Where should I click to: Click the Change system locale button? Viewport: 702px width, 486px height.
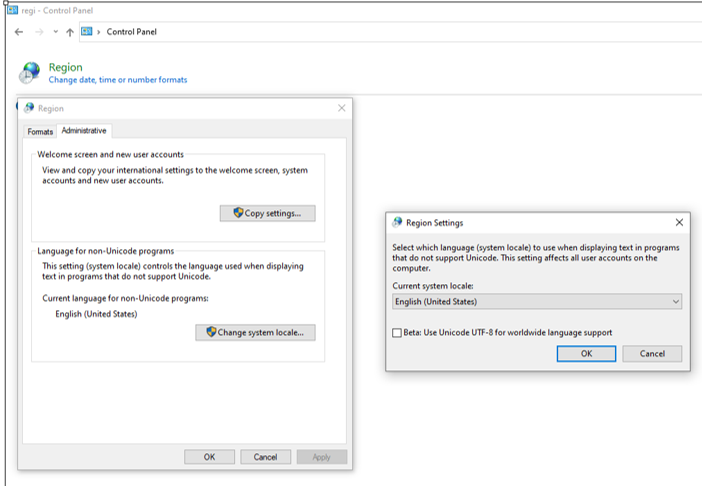(255, 332)
